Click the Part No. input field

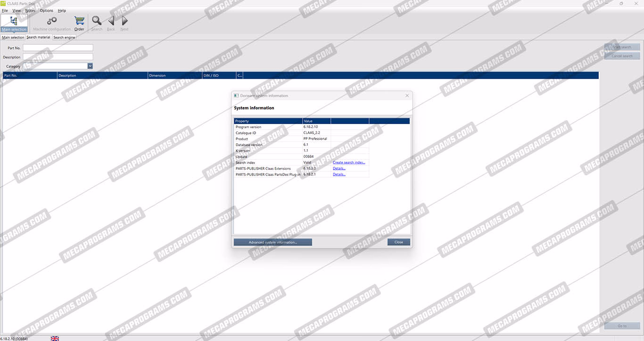click(x=58, y=48)
